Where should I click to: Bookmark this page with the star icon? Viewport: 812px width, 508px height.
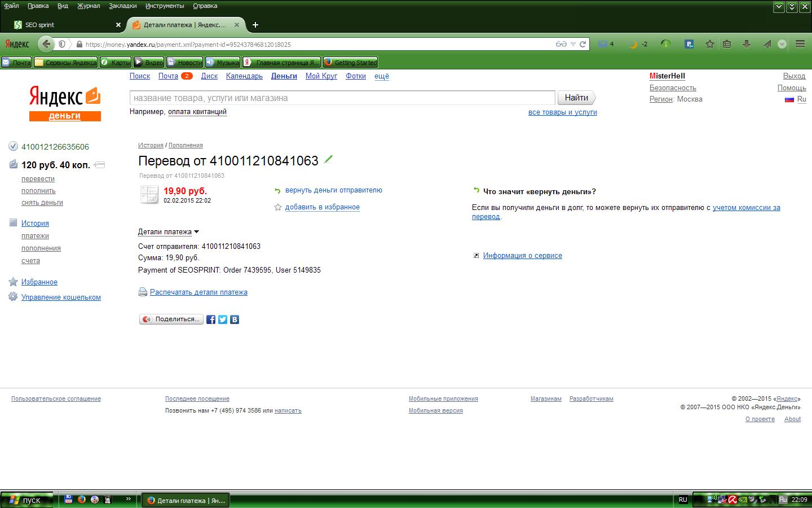click(x=710, y=44)
